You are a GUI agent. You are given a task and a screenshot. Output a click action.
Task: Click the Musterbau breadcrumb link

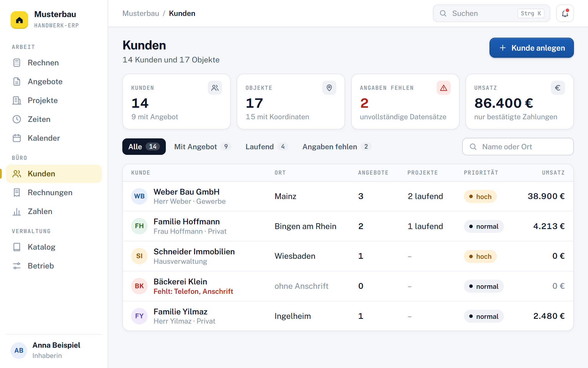tap(141, 13)
